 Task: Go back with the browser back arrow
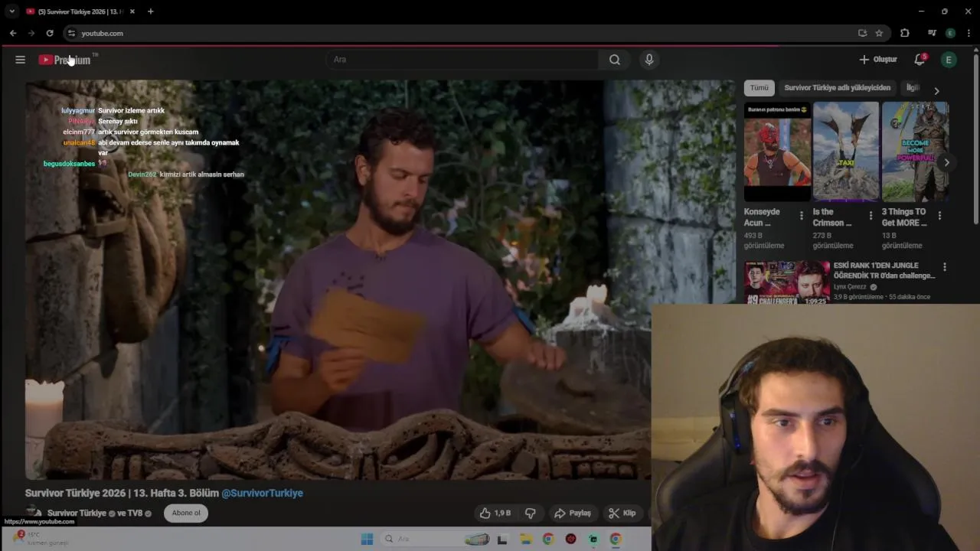click(x=13, y=33)
